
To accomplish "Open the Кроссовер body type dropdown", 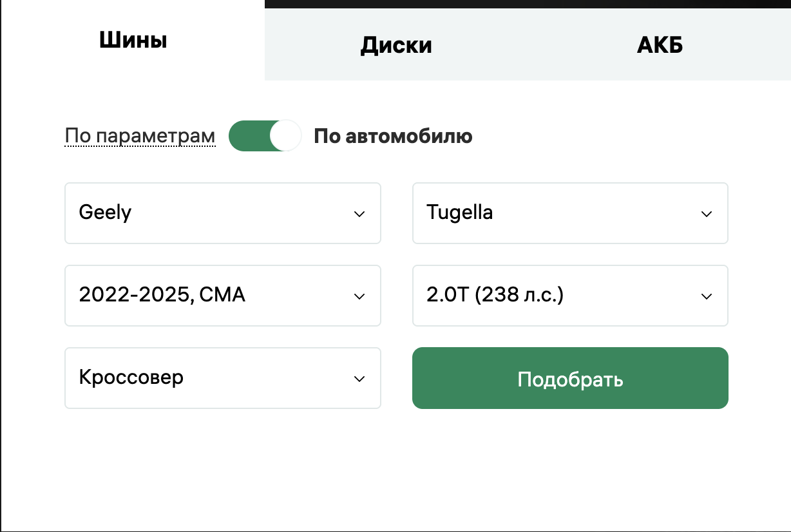I will pyautogui.click(x=222, y=378).
